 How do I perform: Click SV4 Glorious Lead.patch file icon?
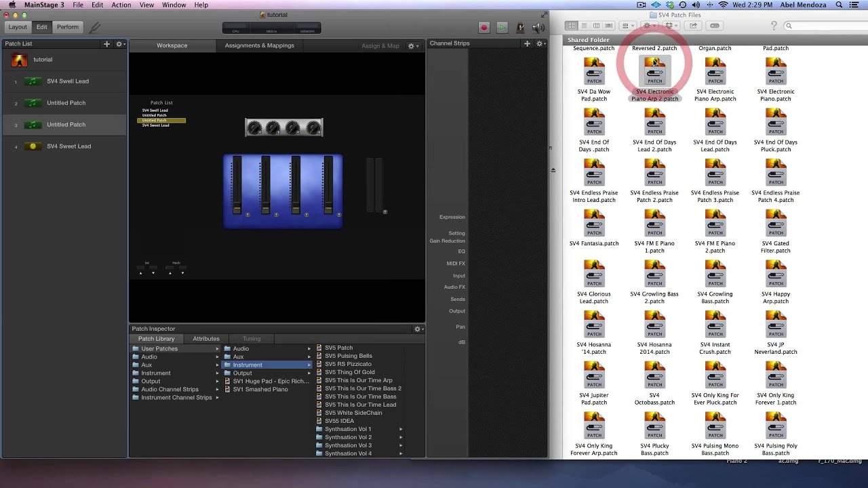click(594, 274)
